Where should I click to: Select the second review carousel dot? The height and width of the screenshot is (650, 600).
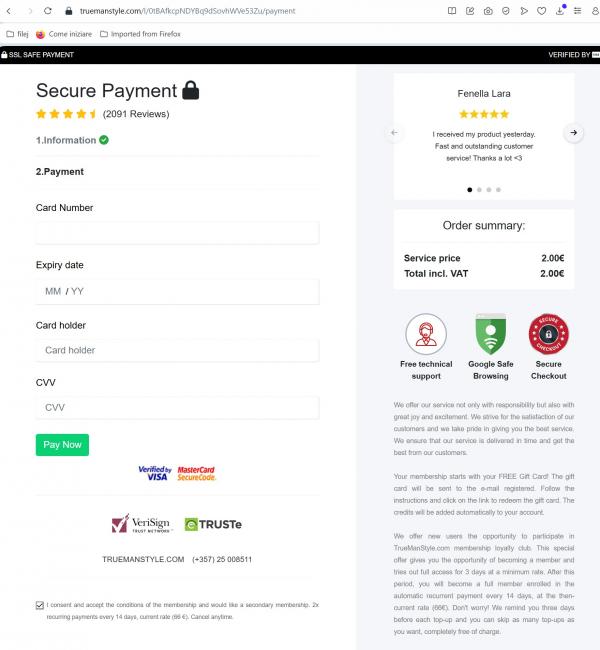[479, 189]
